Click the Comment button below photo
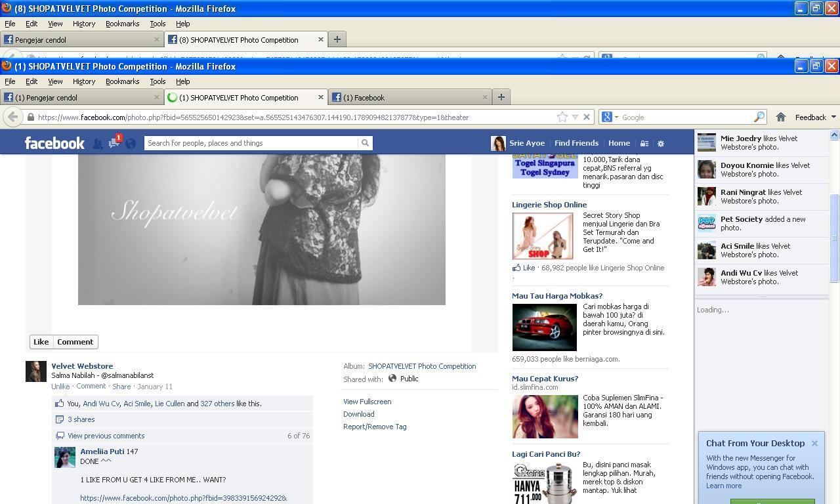This screenshot has height=504, width=840. click(x=75, y=342)
